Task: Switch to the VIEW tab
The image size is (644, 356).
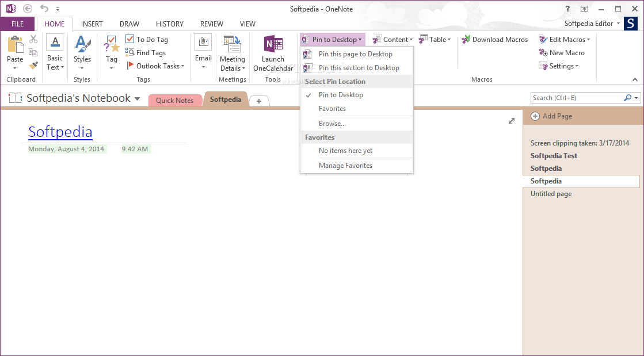Action: click(247, 24)
